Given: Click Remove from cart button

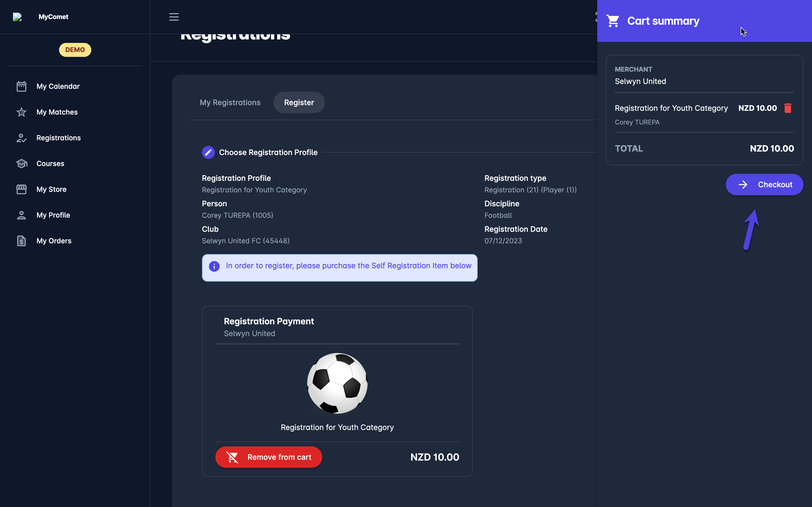Looking at the screenshot, I should [x=269, y=457].
